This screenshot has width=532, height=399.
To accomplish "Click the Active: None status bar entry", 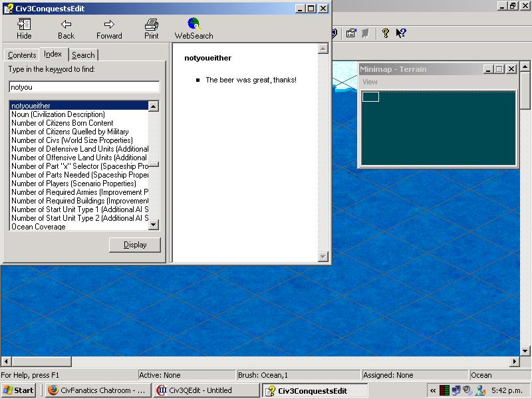I will pos(187,375).
